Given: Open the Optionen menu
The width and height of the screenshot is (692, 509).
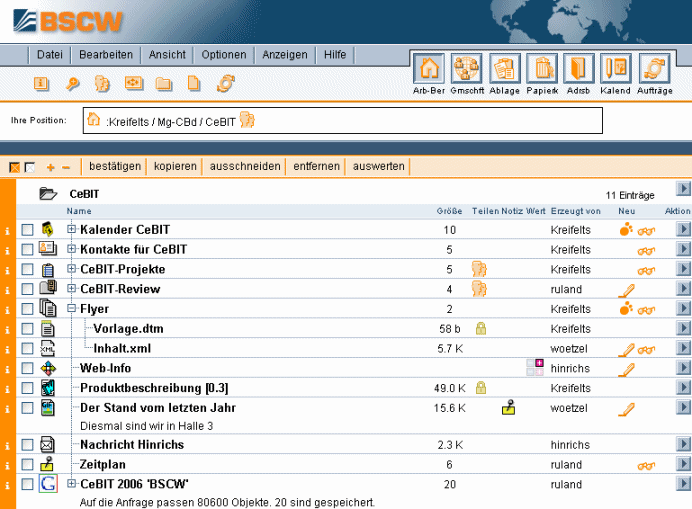Looking at the screenshot, I should coord(223,55).
